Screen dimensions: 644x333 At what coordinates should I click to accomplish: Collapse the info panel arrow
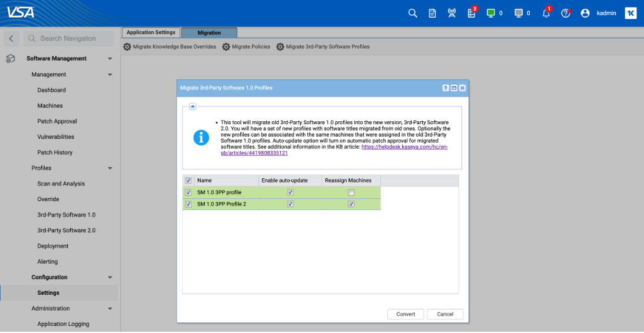(x=192, y=106)
